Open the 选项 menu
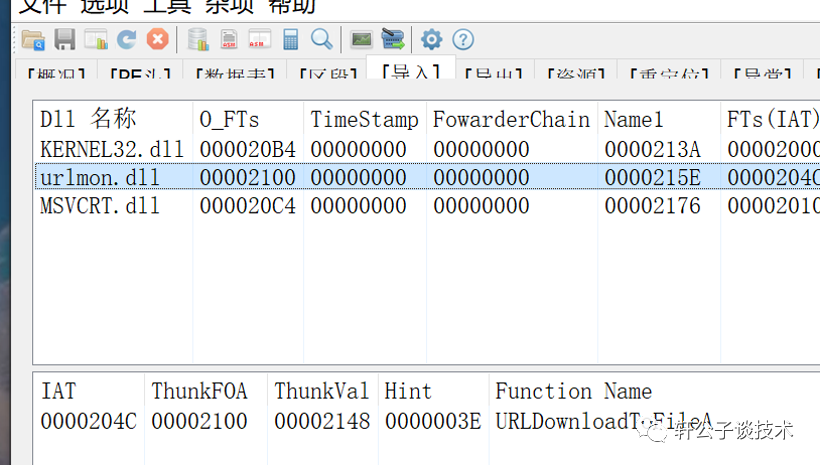820x466 pixels. pyautogui.click(x=105, y=6)
